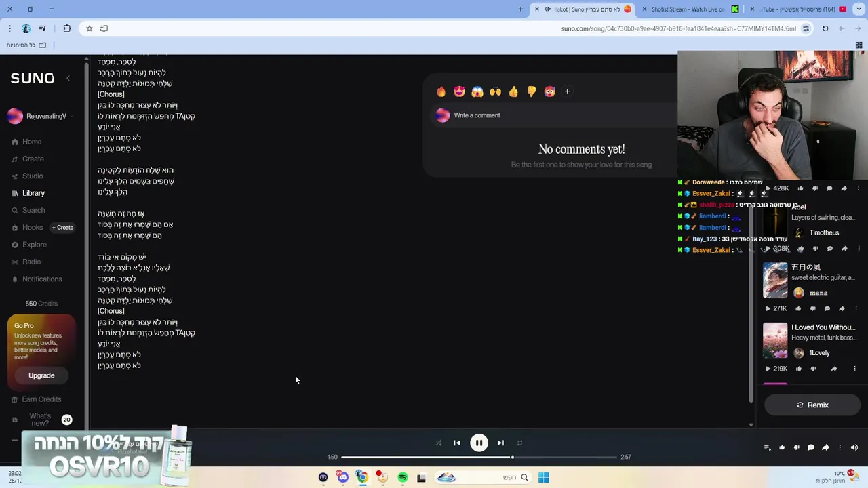Viewport: 868px width, 488px height.
Task: Open Create in Suno sidebar
Action: click(28, 159)
